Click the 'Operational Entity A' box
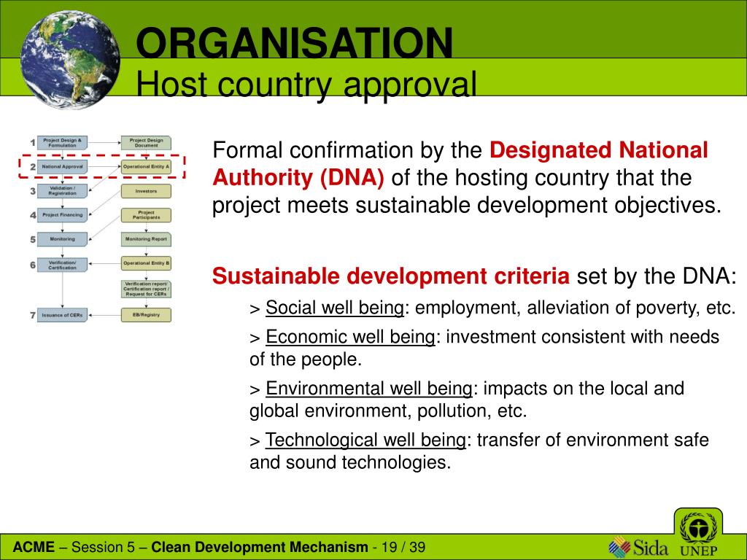The height and width of the screenshot is (560, 747). [146, 167]
